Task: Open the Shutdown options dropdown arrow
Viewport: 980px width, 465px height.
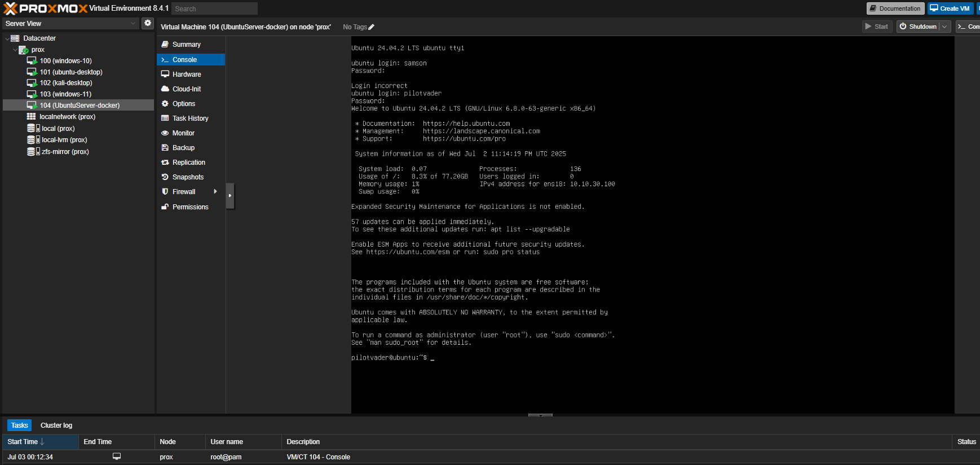Action: [x=944, y=27]
